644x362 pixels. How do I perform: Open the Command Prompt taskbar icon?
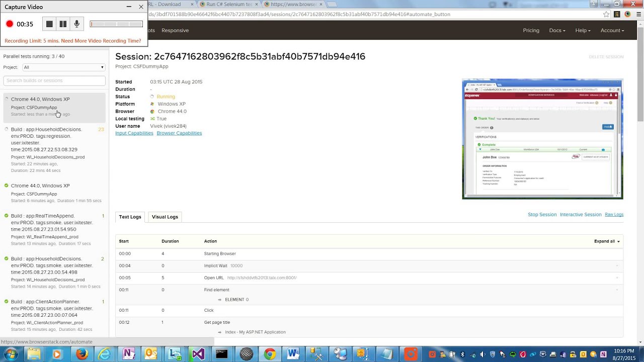(x=222, y=354)
